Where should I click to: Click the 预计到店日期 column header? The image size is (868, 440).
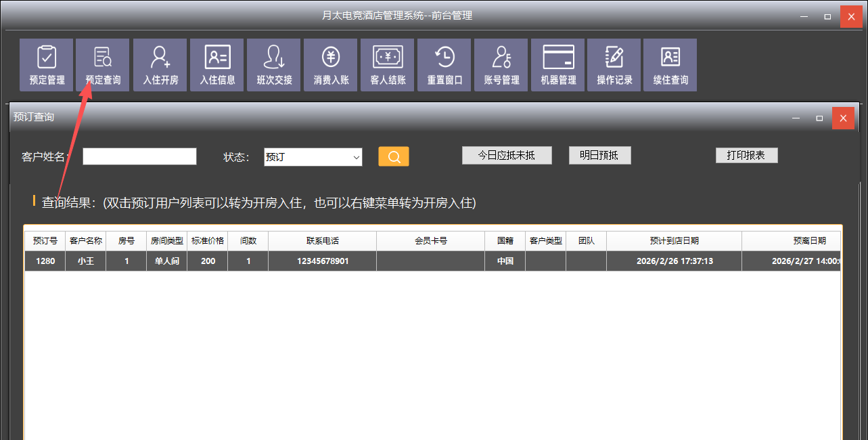point(674,241)
